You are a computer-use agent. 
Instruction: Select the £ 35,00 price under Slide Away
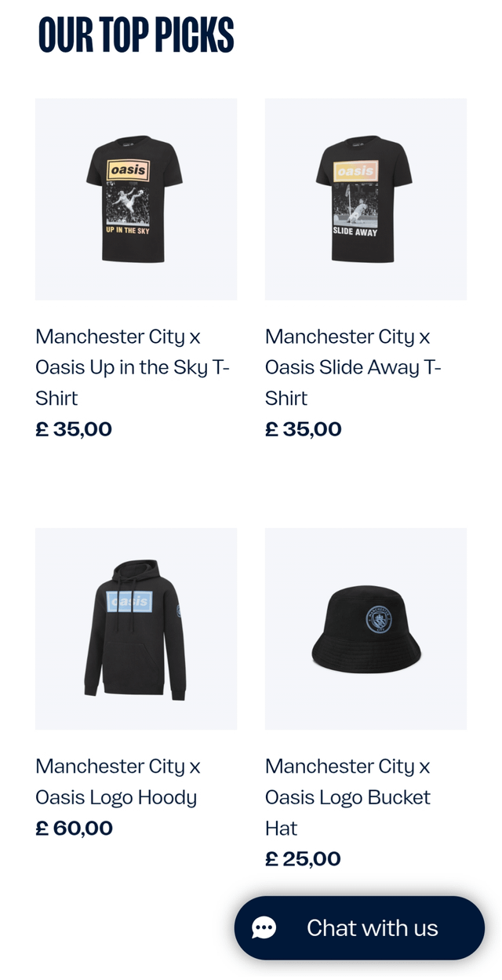(303, 428)
